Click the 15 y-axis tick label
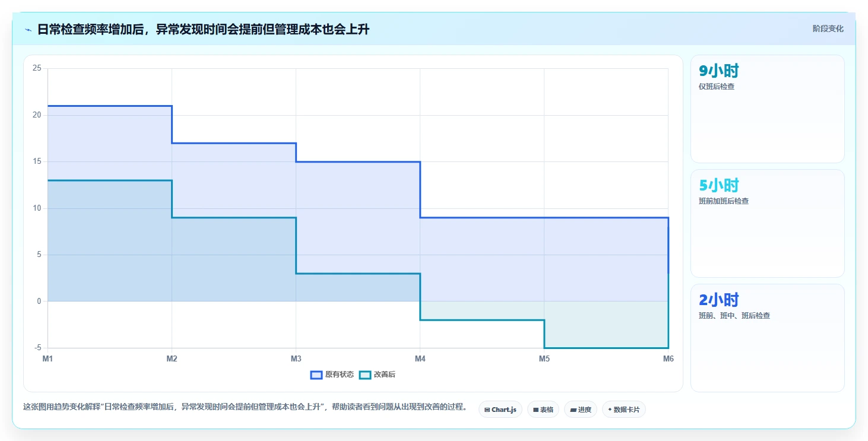Screen dimensions: 868x441 point(37,161)
